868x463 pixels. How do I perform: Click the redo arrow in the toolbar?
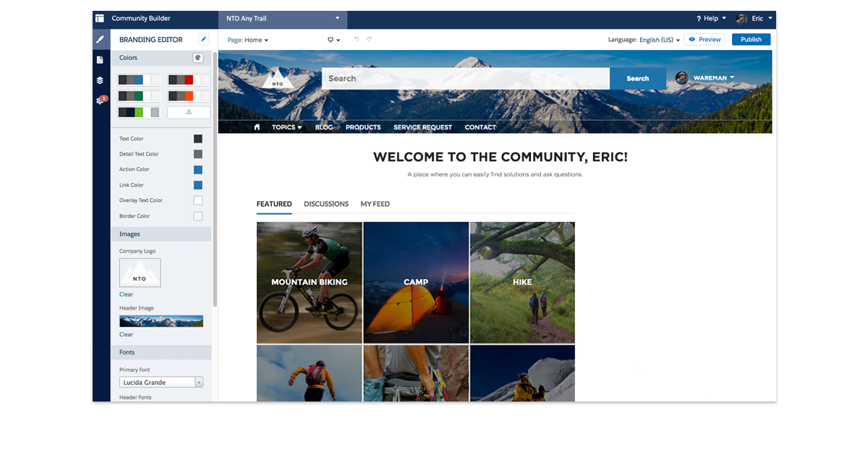tap(370, 40)
